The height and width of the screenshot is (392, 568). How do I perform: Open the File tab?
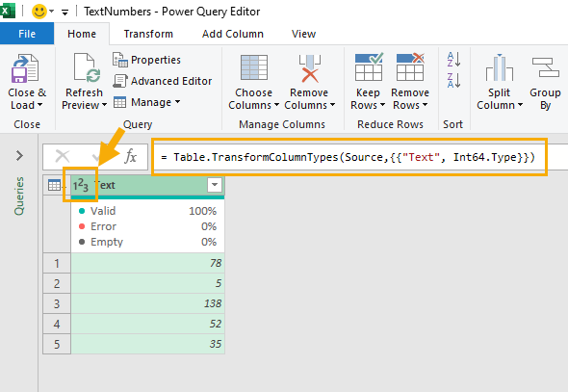coord(27,34)
